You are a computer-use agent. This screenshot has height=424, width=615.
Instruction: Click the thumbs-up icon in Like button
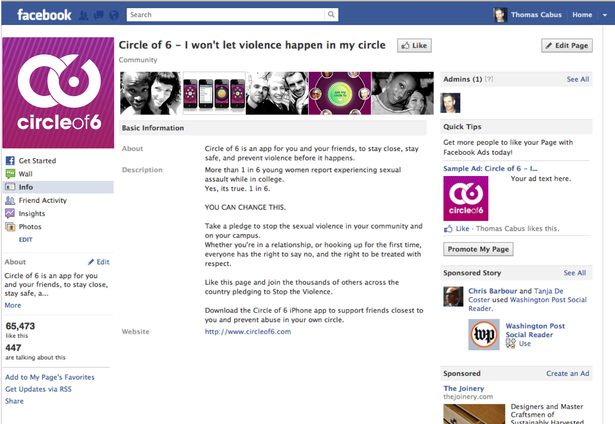point(405,45)
